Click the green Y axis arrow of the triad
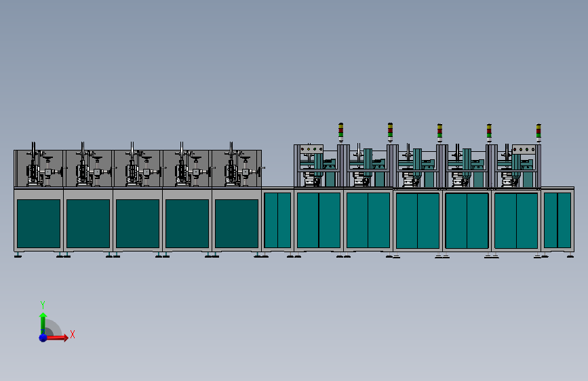This screenshot has width=588, height=381. coord(43,323)
